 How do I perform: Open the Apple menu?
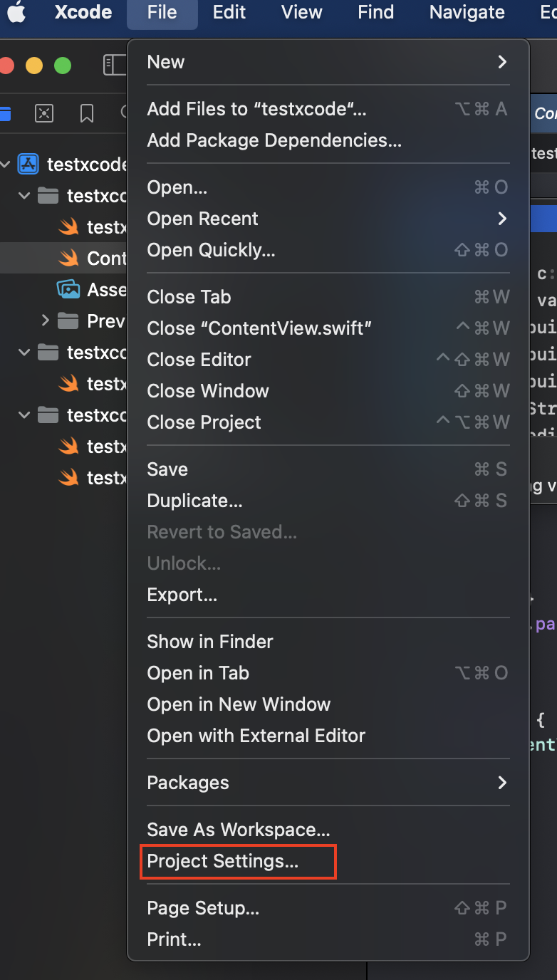pyautogui.click(x=16, y=12)
